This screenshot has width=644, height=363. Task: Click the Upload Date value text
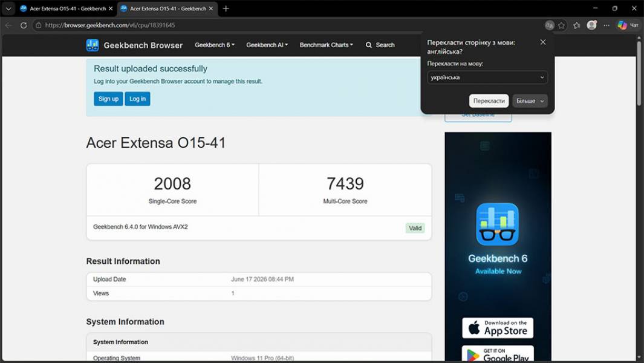(262, 279)
